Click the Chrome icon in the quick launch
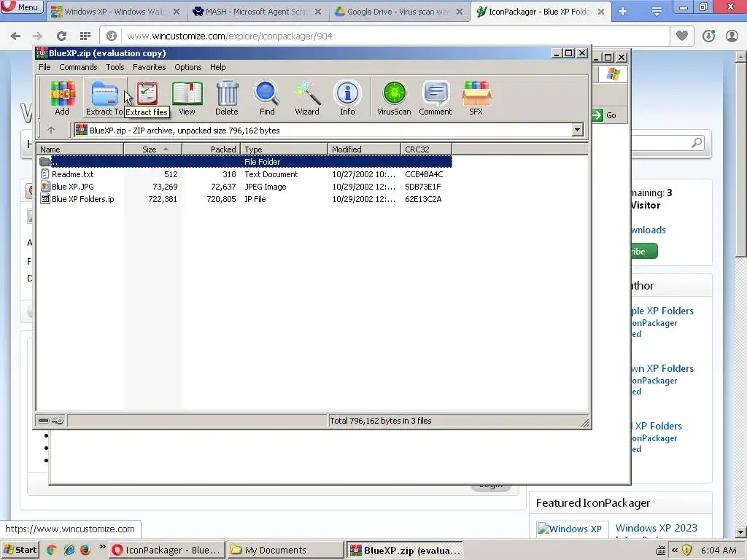The height and width of the screenshot is (560, 747). [52, 550]
